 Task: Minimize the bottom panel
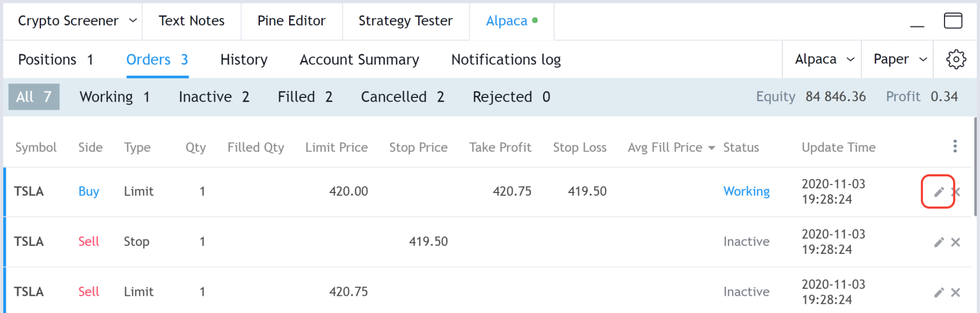click(x=917, y=22)
